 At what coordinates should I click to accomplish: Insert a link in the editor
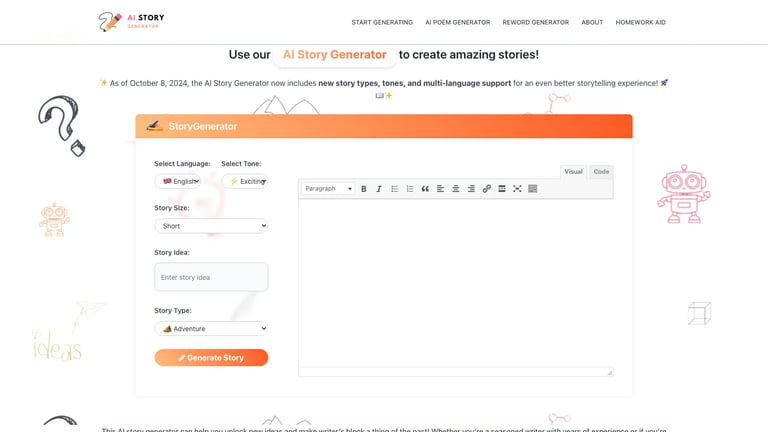(486, 189)
